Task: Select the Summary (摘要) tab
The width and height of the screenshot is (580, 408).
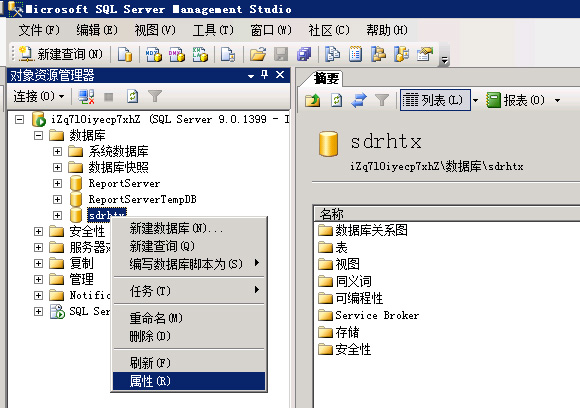Action: (326, 78)
